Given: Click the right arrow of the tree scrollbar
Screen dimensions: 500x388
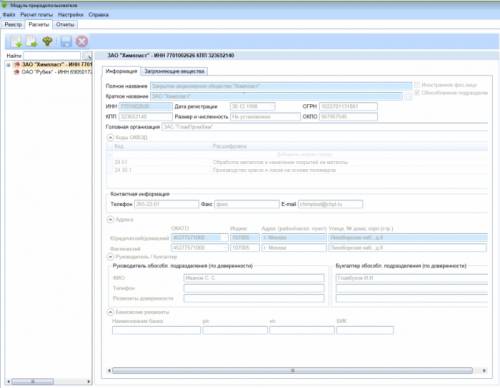Looking at the screenshot, I should pos(89,381).
